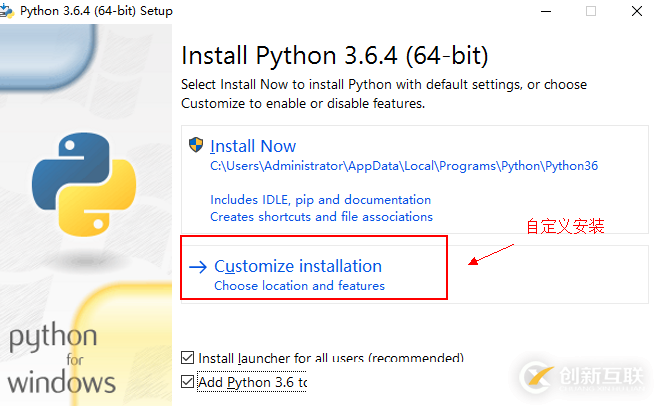Screen dimensions: 654x406
Task: Click the Creates shortcuts and file associations line
Action: 321,216
